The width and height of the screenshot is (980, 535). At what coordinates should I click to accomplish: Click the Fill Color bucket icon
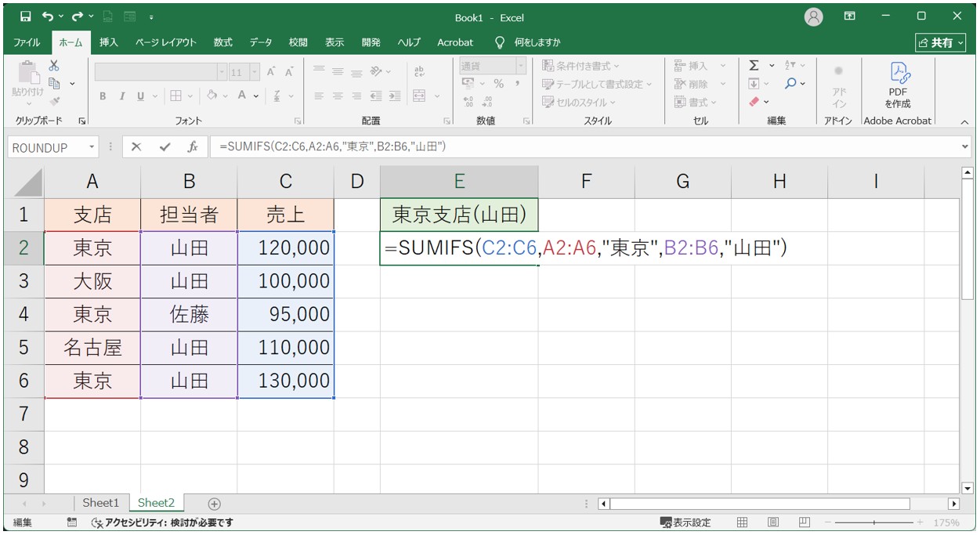pos(212,96)
